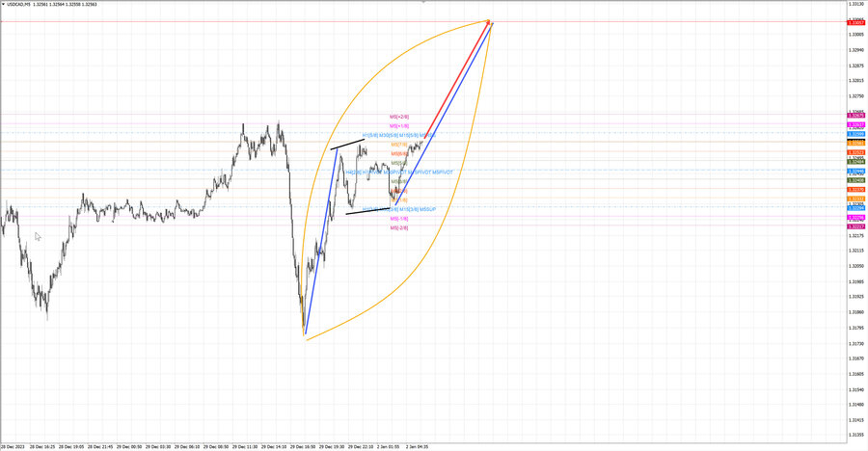Click the 1.32750 price scale value
Viewport: 868px width, 451px height.
855,95
